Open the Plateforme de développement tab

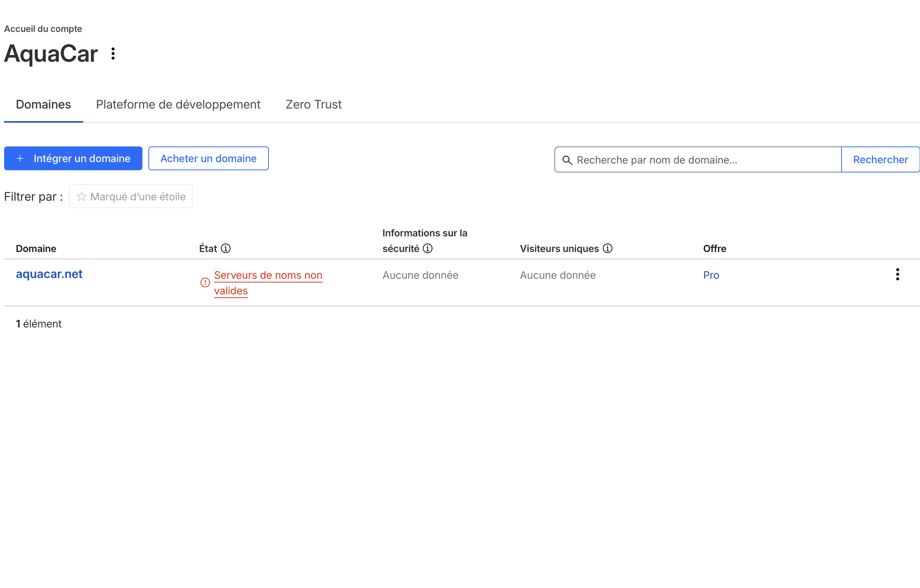178,104
